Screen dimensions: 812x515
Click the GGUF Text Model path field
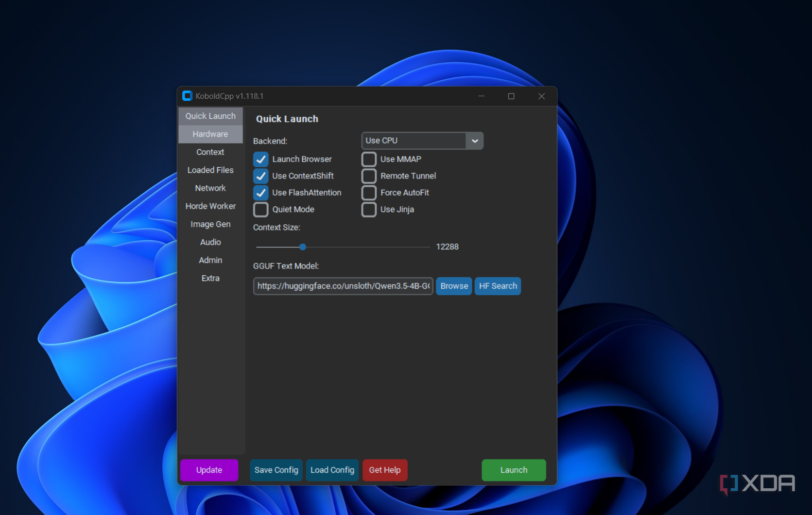point(343,286)
